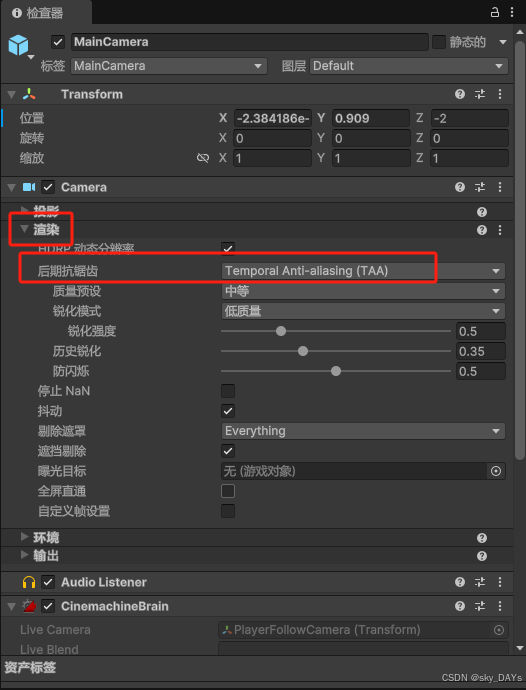Toggle the Static checkbox
Image resolution: width=526 pixels, height=690 pixels.
(439, 42)
